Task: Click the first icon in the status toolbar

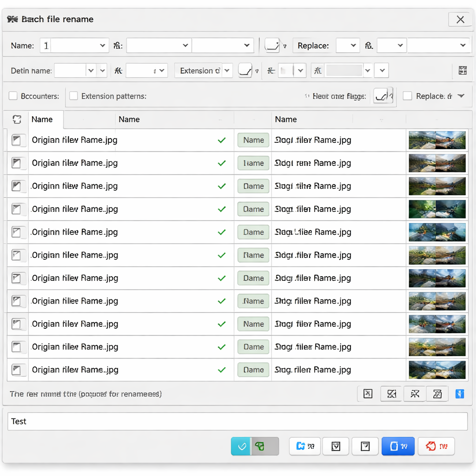Action: 368,394
